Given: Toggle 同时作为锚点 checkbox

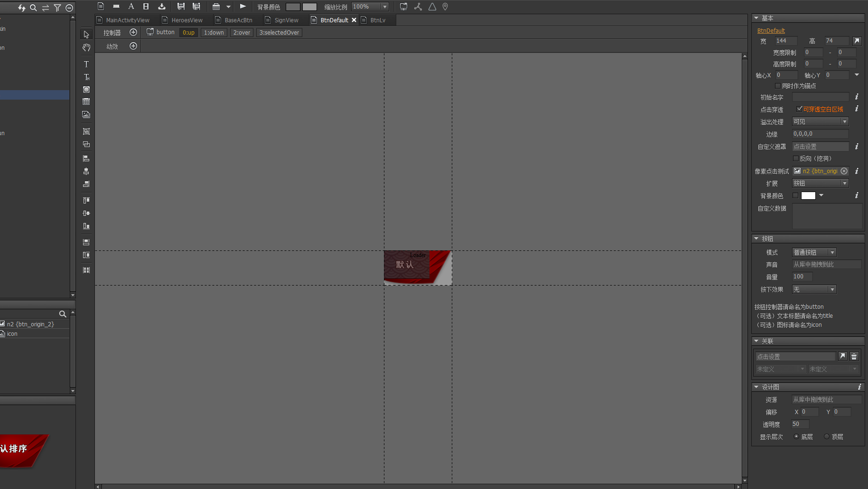Looking at the screenshot, I should point(777,86).
